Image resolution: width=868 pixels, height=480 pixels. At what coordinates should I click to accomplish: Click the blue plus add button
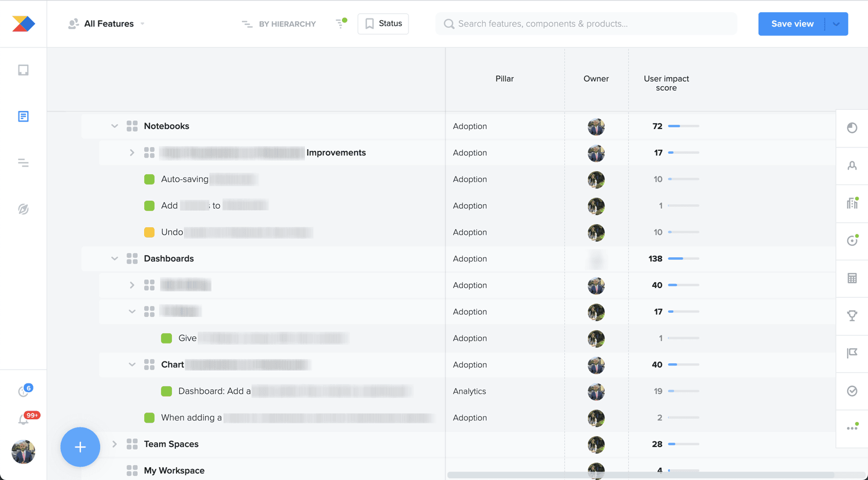tap(80, 447)
